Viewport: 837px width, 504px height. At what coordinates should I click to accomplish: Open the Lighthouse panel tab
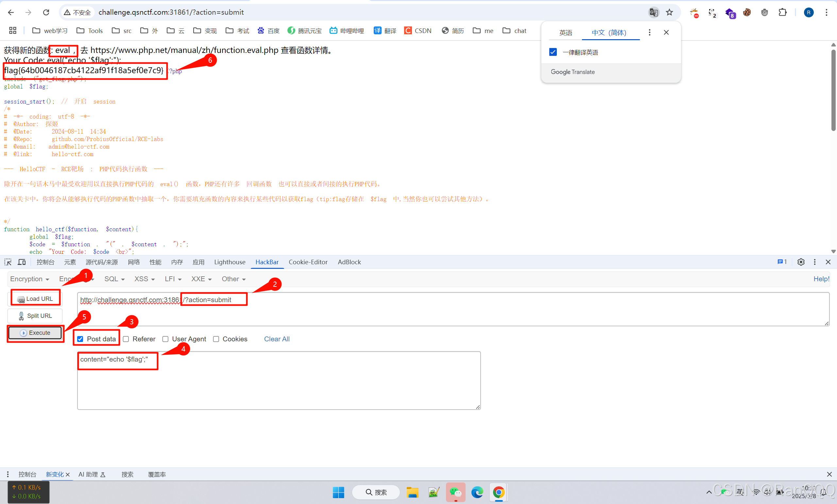(x=230, y=262)
